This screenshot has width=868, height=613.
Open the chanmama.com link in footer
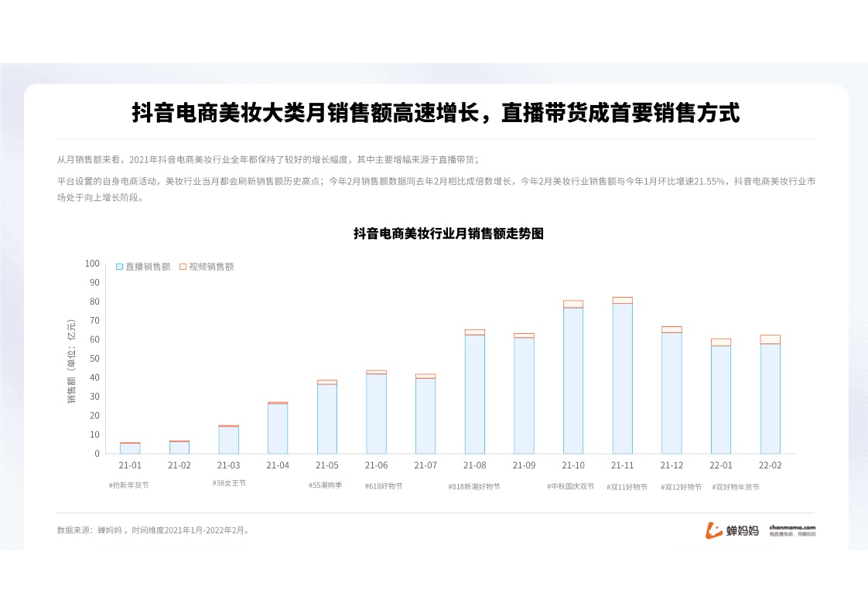[792, 529]
